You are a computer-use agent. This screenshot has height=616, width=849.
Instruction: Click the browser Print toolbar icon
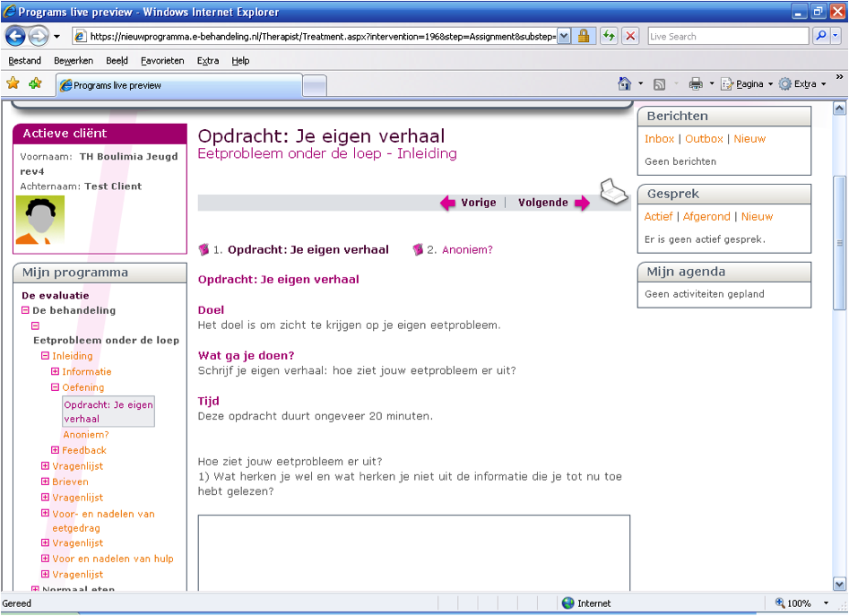(696, 84)
